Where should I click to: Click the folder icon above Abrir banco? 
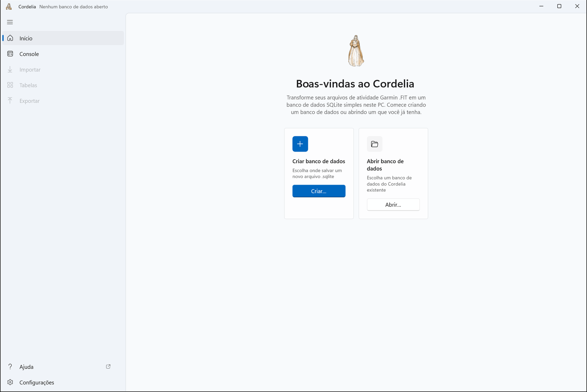375,144
